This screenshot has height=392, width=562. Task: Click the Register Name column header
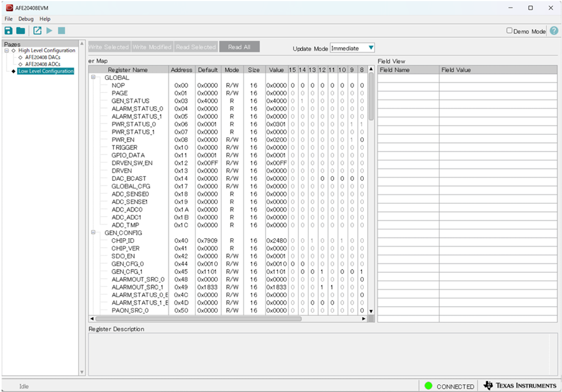pyautogui.click(x=129, y=70)
